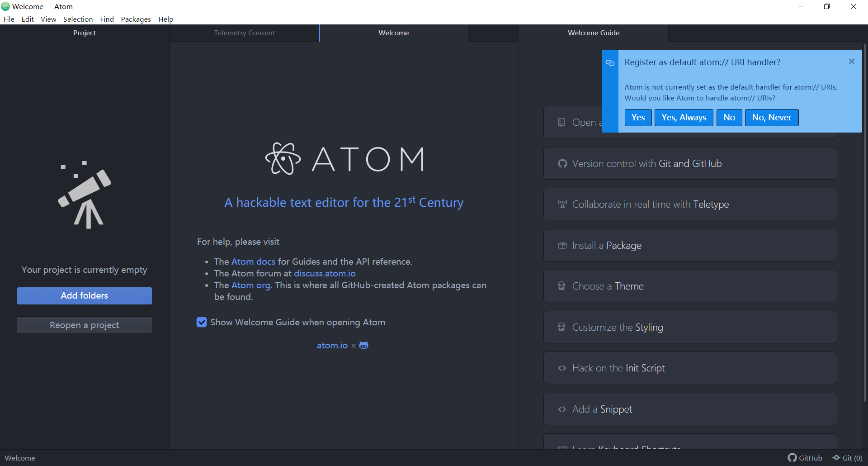Click the No button in the notification
The width and height of the screenshot is (868, 466).
(x=729, y=118)
